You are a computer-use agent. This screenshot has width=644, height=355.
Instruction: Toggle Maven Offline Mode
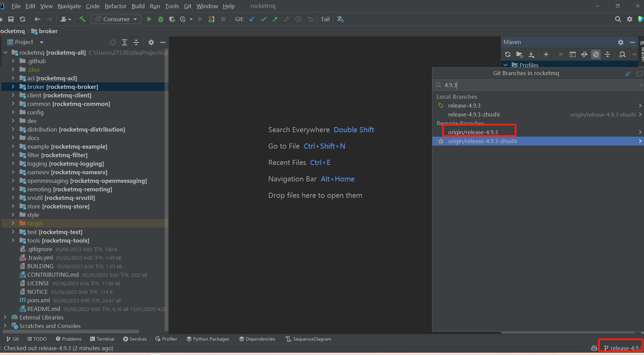pyautogui.click(x=584, y=54)
